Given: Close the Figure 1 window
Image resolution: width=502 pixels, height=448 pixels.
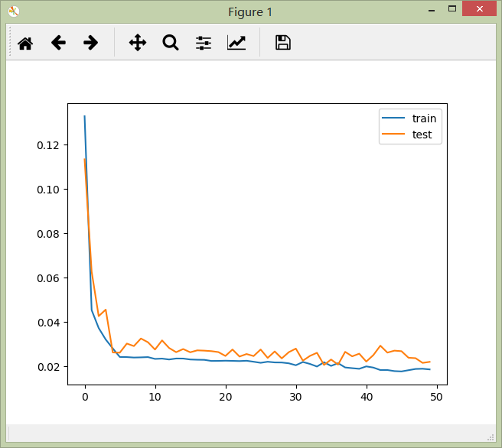Looking at the screenshot, I should (481, 10).
